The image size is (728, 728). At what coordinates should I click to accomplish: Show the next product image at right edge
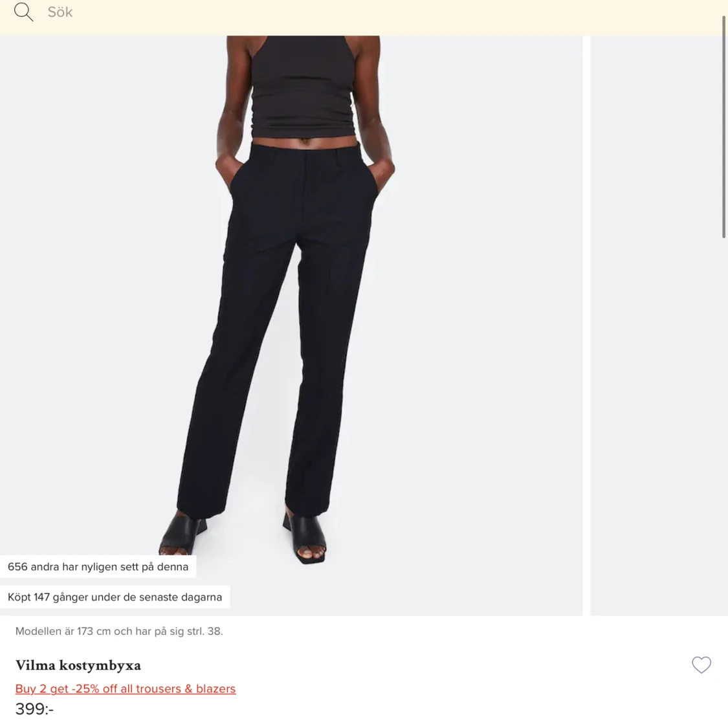coord(659,325)
